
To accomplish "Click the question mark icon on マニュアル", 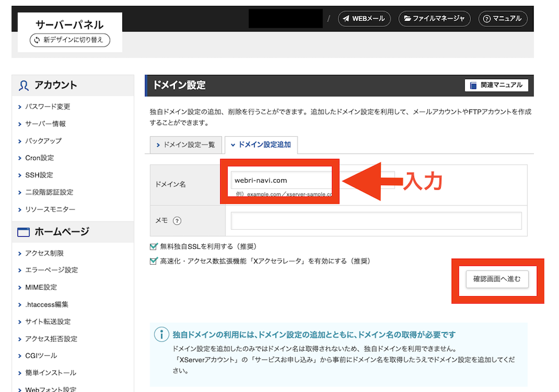I will point(487,19).
